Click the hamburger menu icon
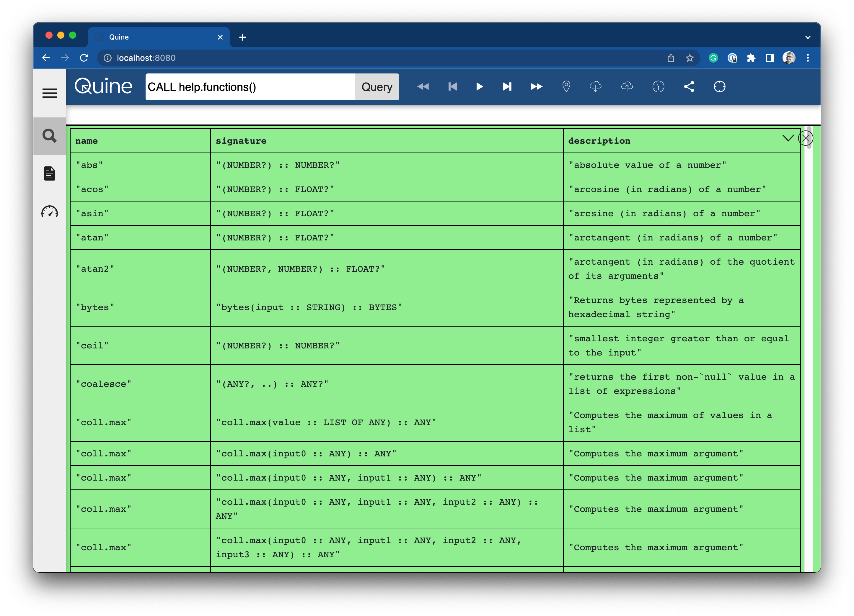 point(49,93)
